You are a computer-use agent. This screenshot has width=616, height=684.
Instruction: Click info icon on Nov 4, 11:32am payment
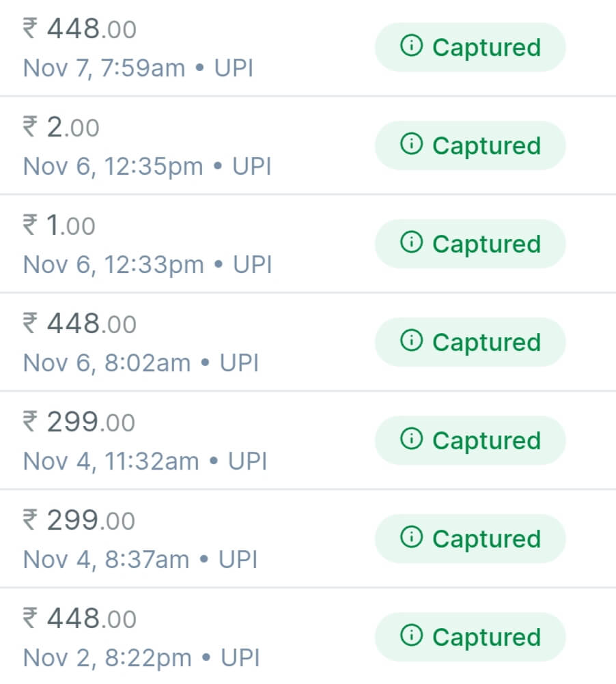[x=411, y=440]
